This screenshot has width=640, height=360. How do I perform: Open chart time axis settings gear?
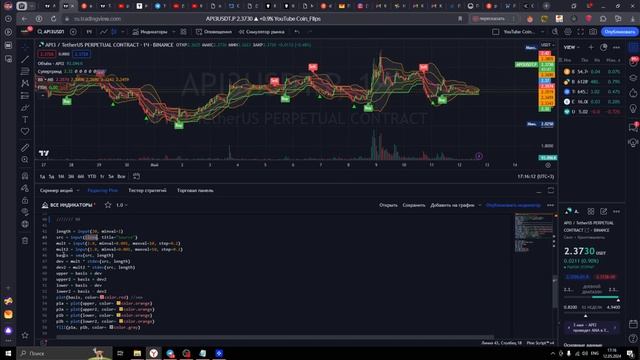point(548,165)
